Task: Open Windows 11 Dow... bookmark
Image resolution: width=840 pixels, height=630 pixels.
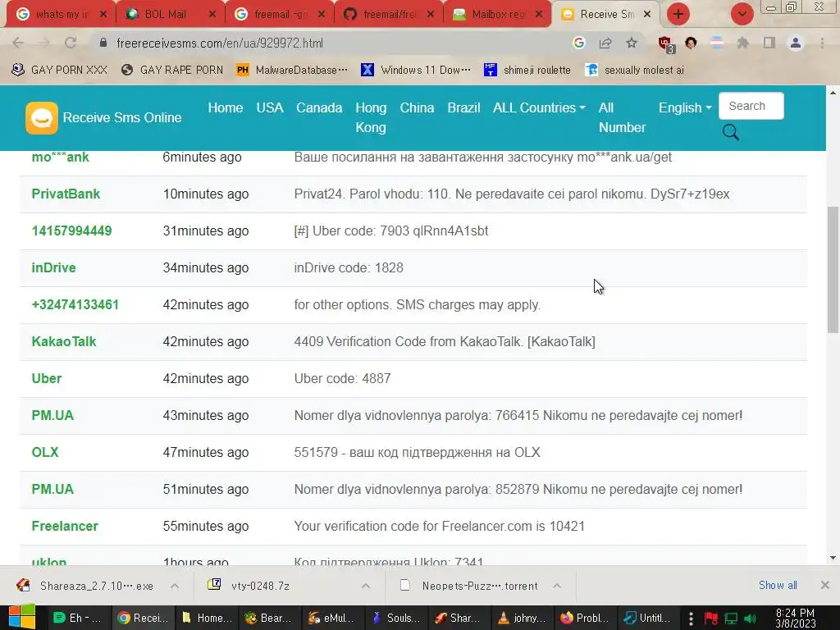Action: [x=416, y=71]
